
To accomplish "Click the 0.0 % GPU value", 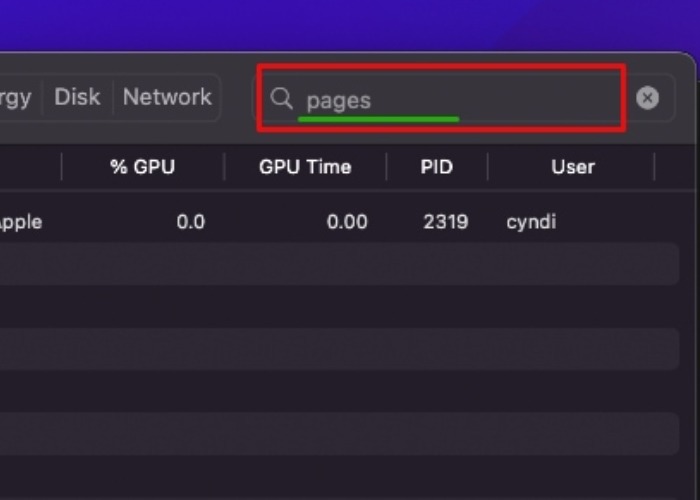I will click(x=190, y=222).
